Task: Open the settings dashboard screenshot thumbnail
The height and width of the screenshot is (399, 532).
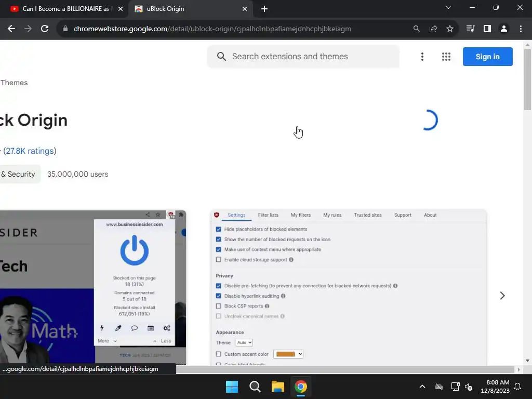Action: pyautogui.click(x=349, y=288)
